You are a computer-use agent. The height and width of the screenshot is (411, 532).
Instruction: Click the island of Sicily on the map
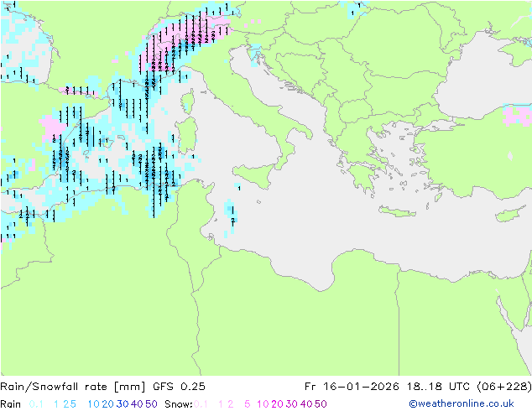(256, 174)
